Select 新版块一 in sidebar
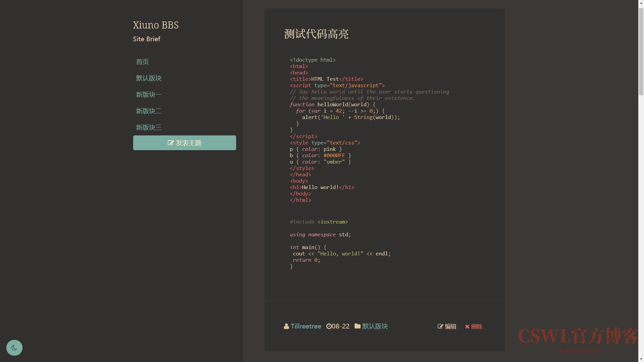 (x=149, y=95)
